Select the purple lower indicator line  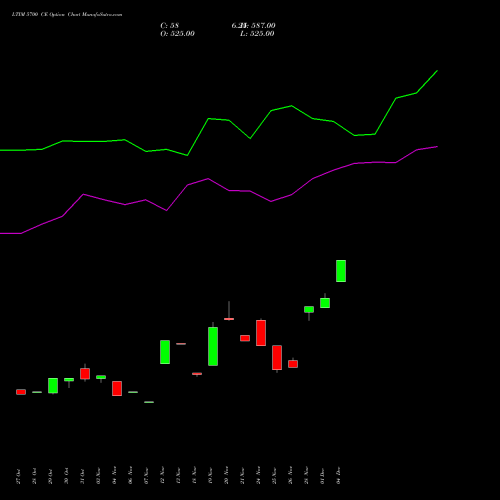tap(219, 190)
